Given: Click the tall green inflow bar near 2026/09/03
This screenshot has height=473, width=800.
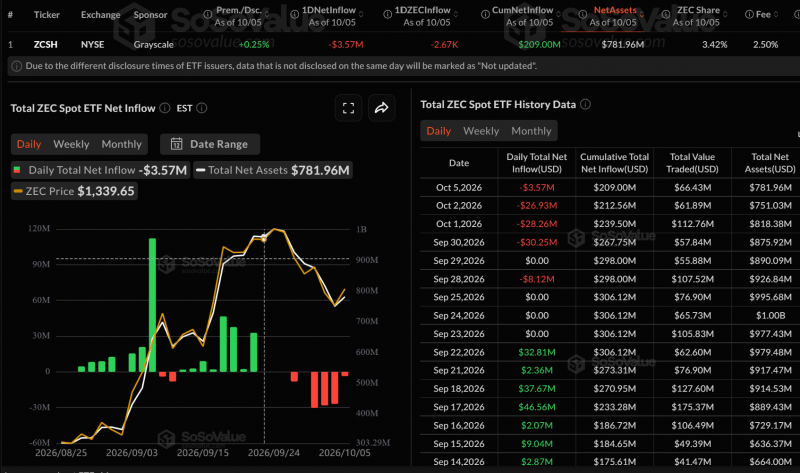Looking at the screenshot, I should (152, 305).
